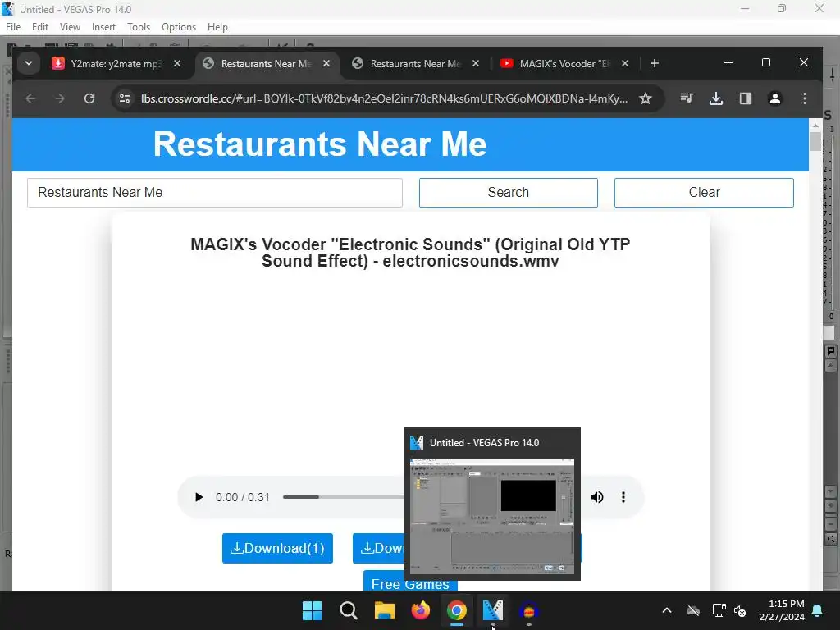Viewport: 840px width, 630px height.
Task: Mute the audio player volume
Action: pyautogui.click(x=597, y=497)
